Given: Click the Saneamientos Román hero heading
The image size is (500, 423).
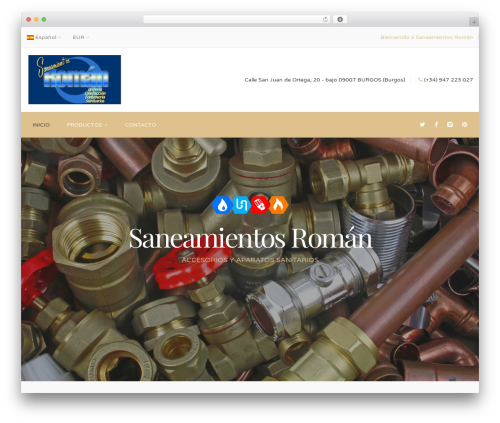Looking at the screenshot, I should click(250, 238).
